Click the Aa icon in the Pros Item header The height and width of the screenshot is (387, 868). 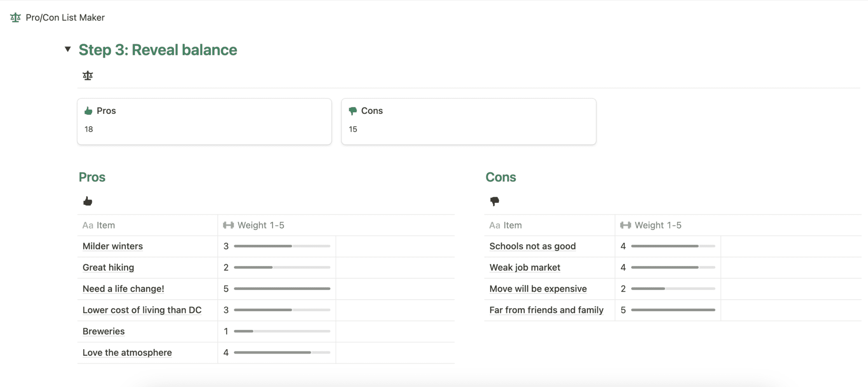coord(87,225)
